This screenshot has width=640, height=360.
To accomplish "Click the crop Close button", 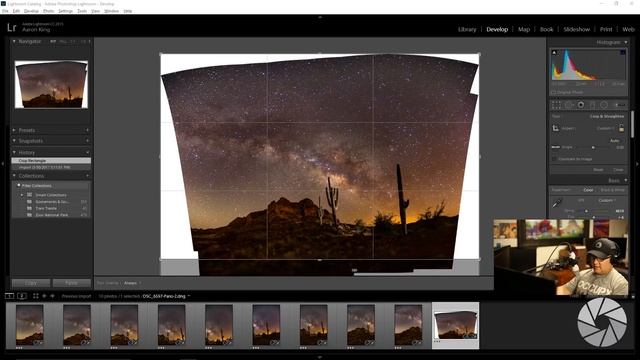I will point(618,169).
